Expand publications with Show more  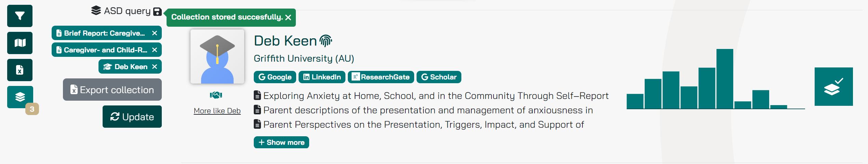click(281, 142)
